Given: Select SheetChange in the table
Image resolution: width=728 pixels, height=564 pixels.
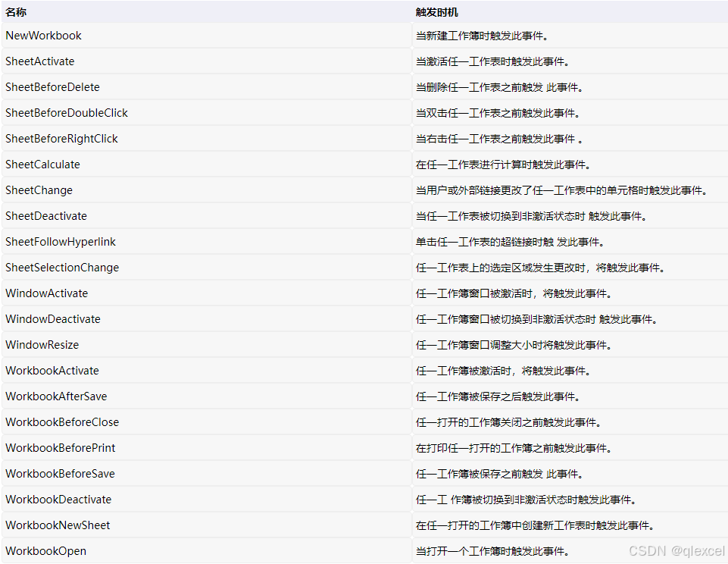Looking at the screenshot, I should [x=39, y=190].
